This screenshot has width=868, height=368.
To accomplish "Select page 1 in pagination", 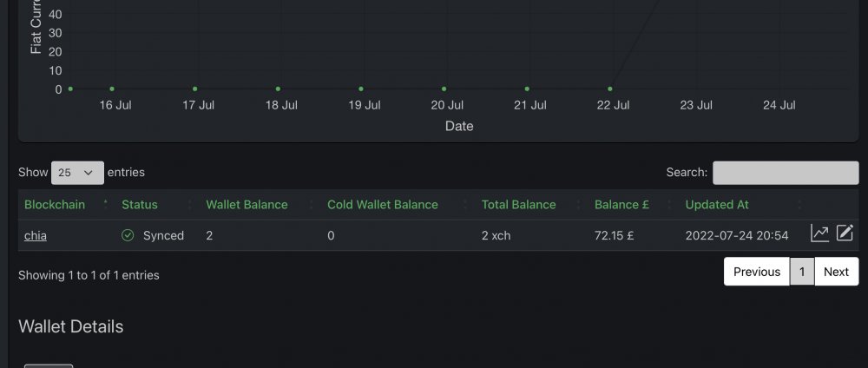I will pos(802,272).
